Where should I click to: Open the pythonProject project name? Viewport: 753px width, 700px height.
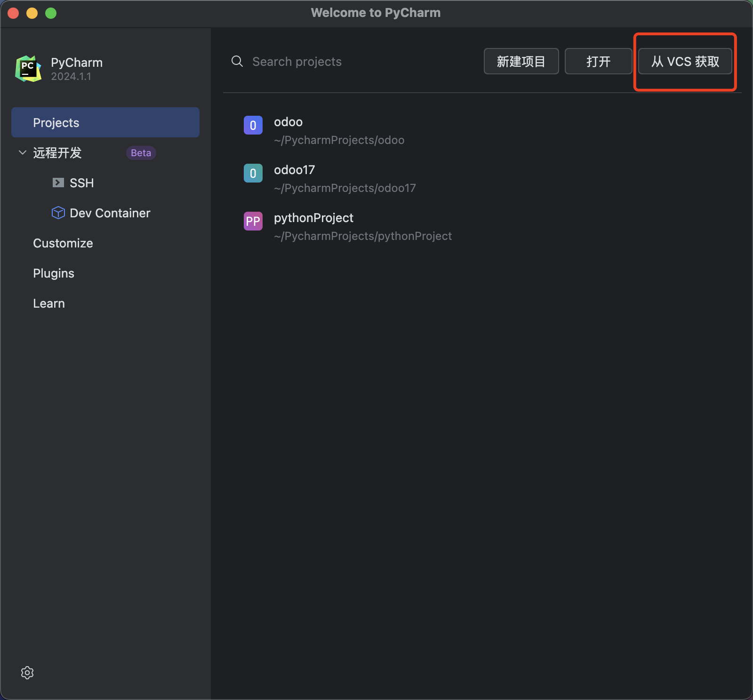[x=314, y=218]
